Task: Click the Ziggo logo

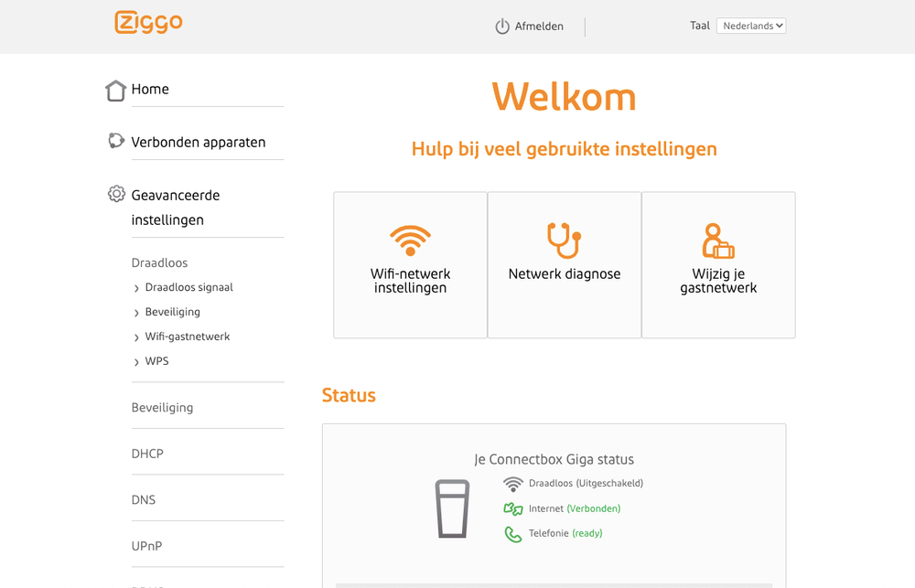Action: pyautogui.click(x=148, y=22)
